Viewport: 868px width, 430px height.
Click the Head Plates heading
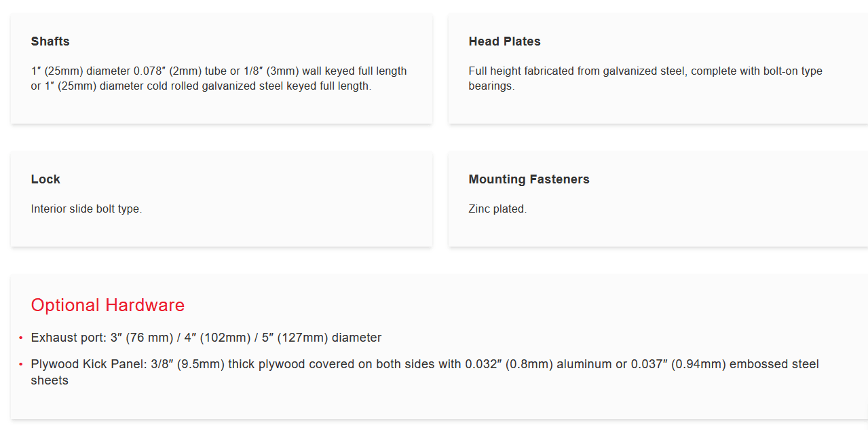pos(504,41)
